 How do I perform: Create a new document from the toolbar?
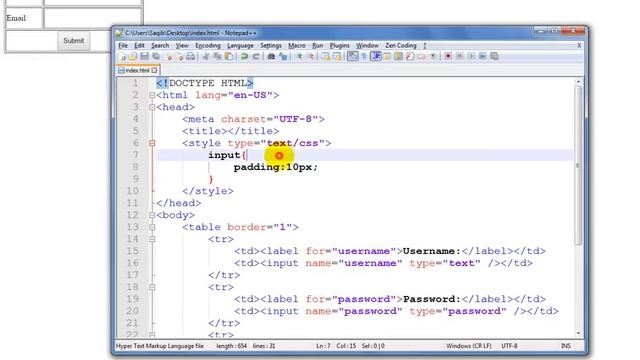pos(122,56)
